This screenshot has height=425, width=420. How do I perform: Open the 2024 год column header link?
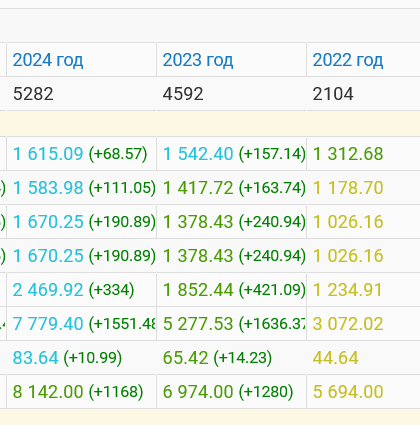click(x=48, y=60)
